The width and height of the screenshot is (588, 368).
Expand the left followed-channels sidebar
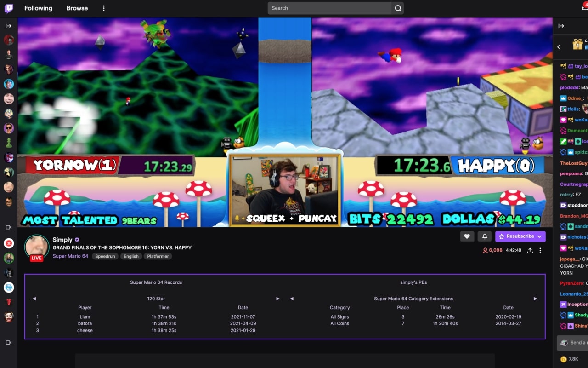coord(8,26)
